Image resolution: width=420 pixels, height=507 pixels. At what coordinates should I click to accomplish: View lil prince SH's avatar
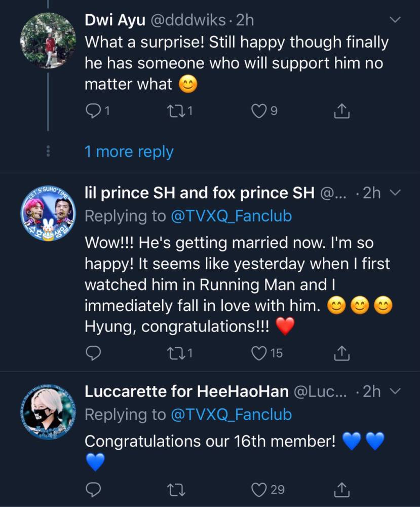tap(48, 212)
